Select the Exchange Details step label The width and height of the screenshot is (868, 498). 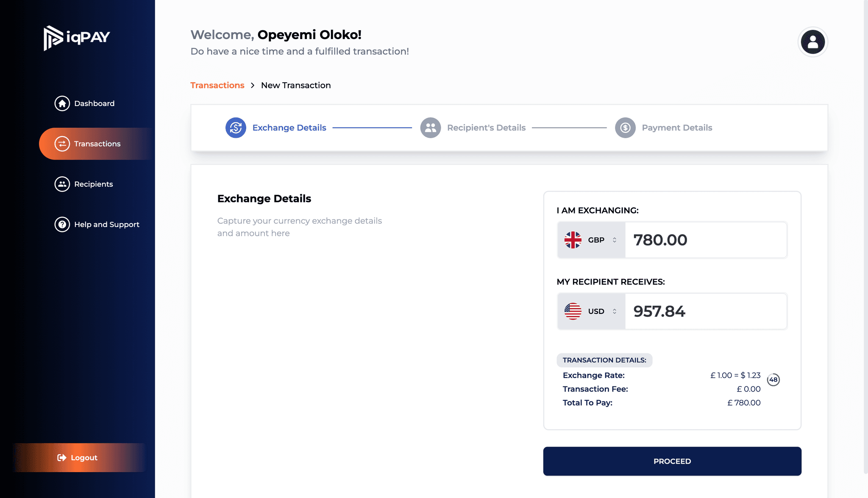click(x=289, y=128)
